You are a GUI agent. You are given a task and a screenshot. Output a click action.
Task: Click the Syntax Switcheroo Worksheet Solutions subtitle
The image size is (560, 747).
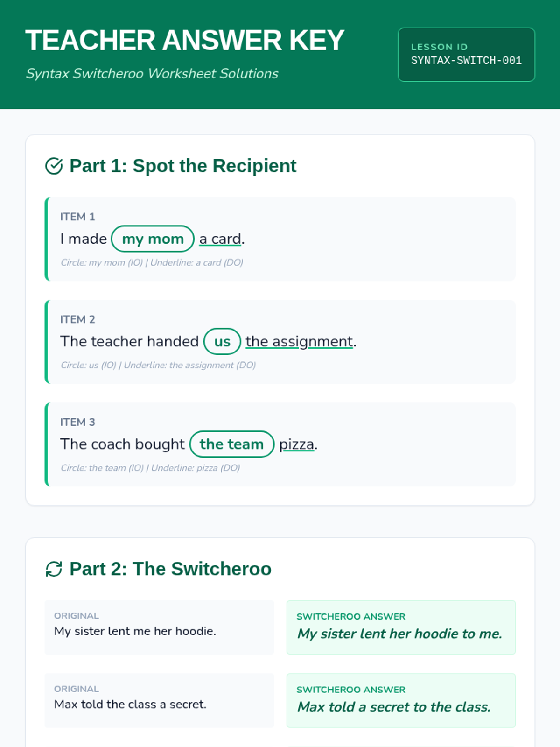coord(152,73)
